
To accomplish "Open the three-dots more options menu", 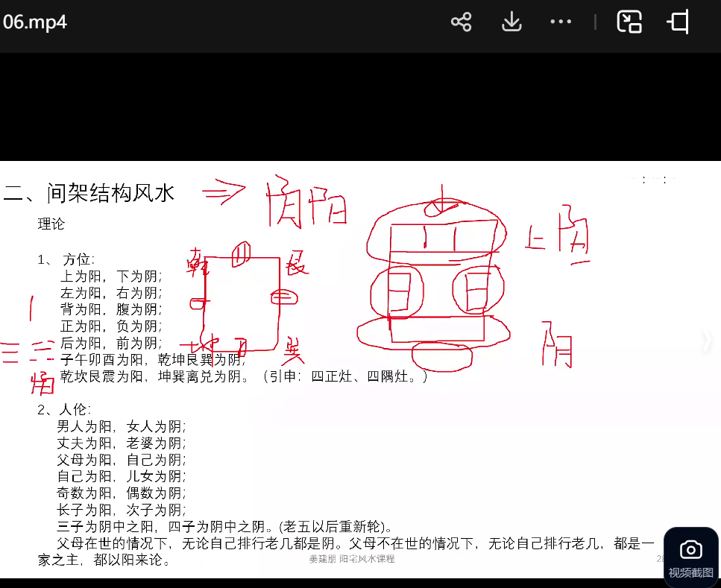I will coord(561,22).
